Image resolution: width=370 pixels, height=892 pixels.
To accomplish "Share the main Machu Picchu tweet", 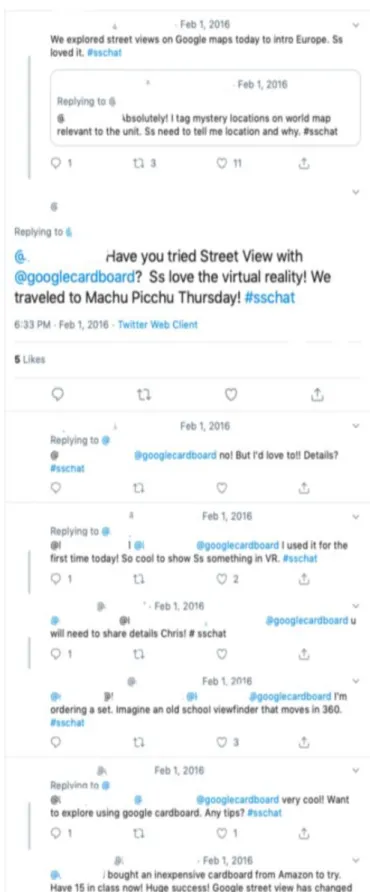I will point(318,394).
